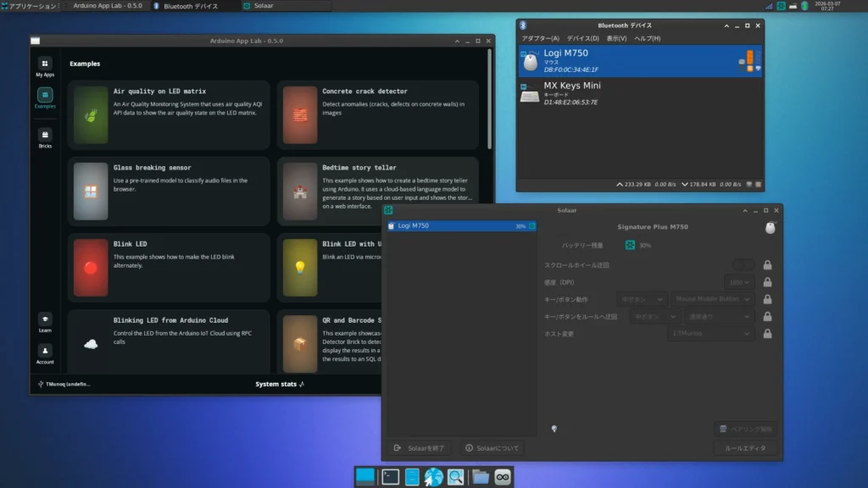Toggle the scroll wheel switch in Solaar
The image size is (868, 488).
pyautogui.click(x=743, y=265)
